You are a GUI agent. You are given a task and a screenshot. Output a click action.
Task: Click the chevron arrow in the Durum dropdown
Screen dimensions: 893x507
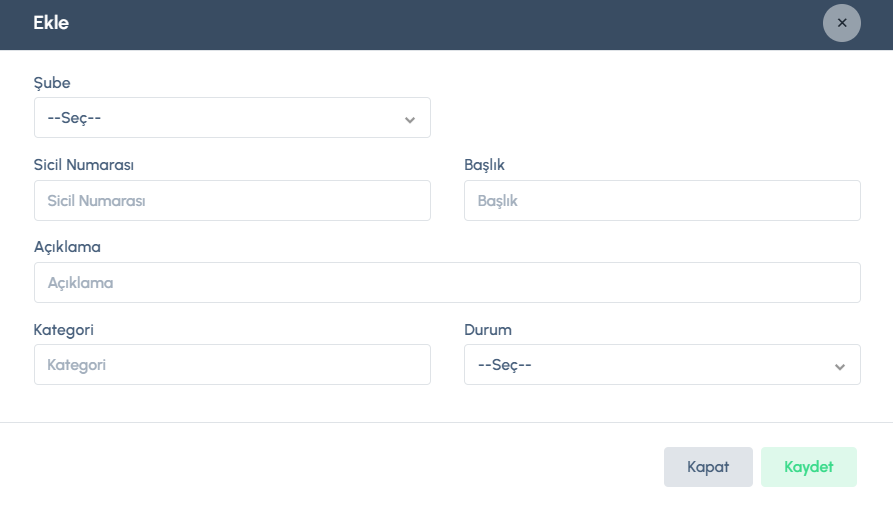839,366
